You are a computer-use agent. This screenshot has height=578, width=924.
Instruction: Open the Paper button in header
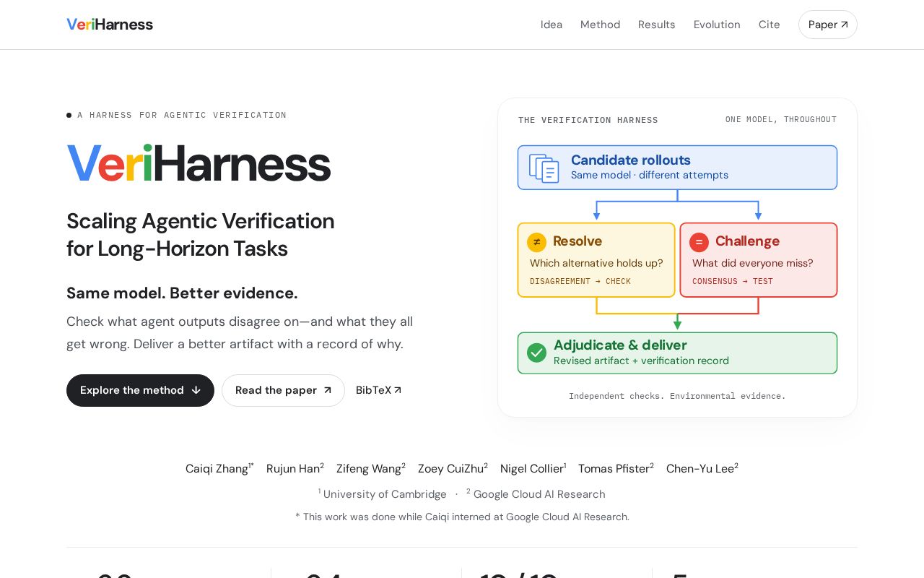828,25
